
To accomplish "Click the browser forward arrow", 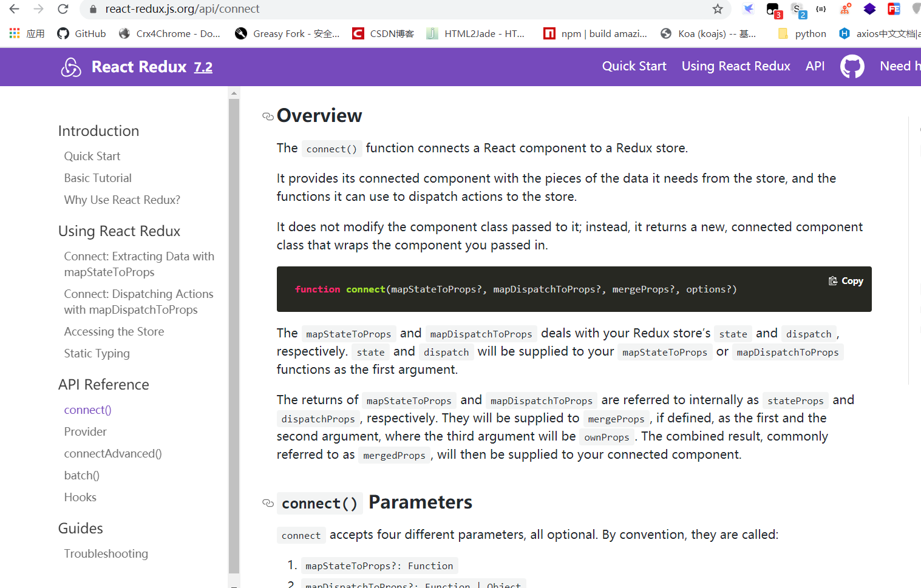I will click(x=39, y=9).
